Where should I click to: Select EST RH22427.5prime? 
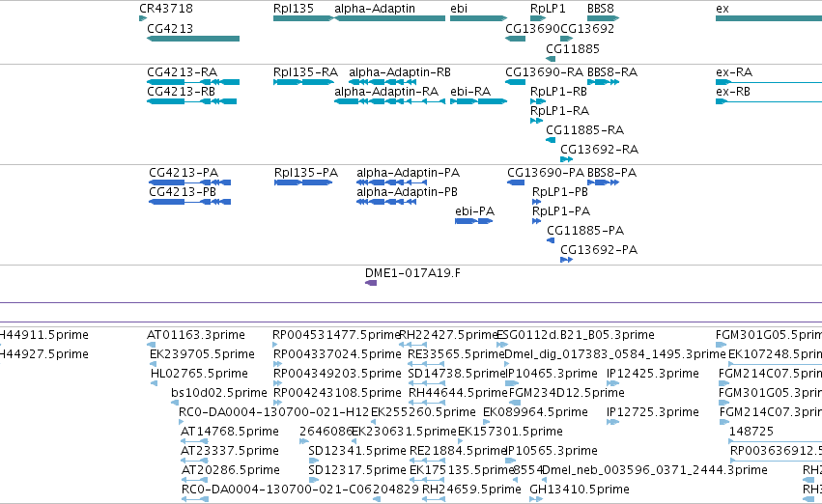point(413,346)
